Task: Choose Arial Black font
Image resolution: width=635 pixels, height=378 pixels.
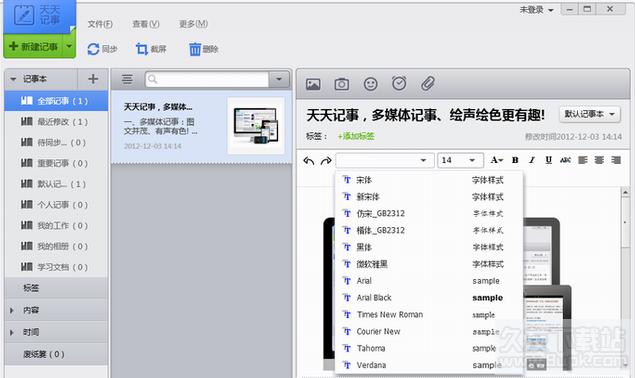Action: 429,298
